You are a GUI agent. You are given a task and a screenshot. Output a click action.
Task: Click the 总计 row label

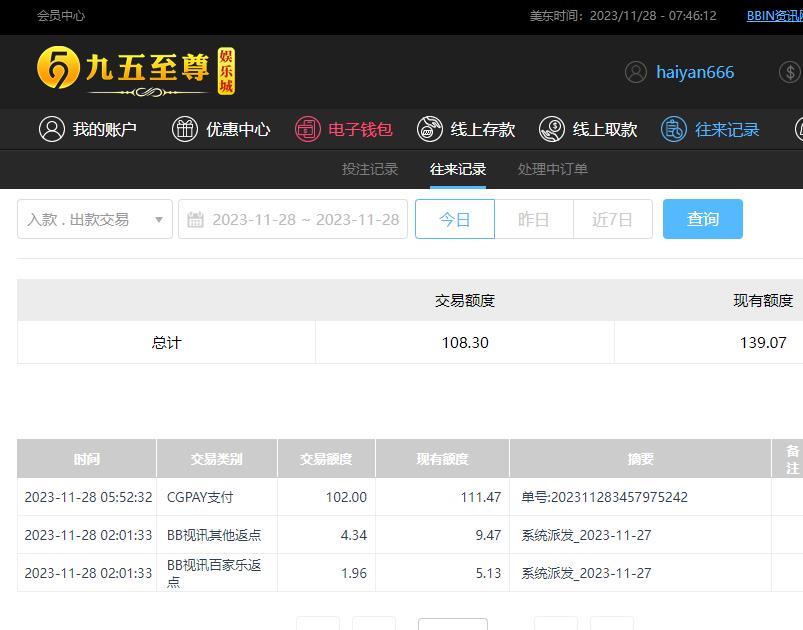click(166, 342)
